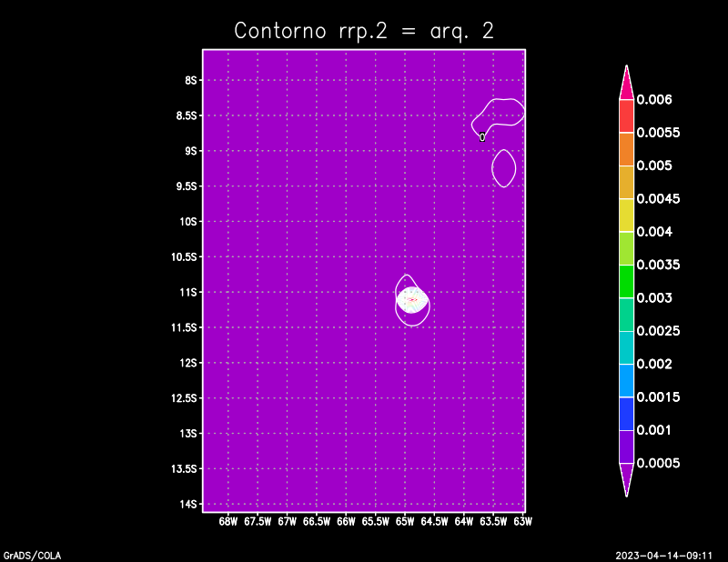Viewport: 728px width, 562px height.
Task: Click the colorbar label 0.0045
Action: [x=658, y=198]
